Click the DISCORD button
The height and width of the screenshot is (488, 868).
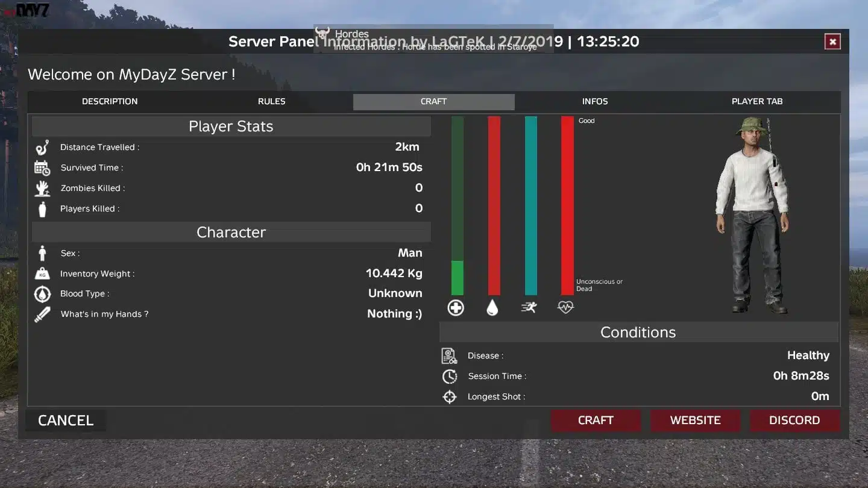click(x=794, y=421)
